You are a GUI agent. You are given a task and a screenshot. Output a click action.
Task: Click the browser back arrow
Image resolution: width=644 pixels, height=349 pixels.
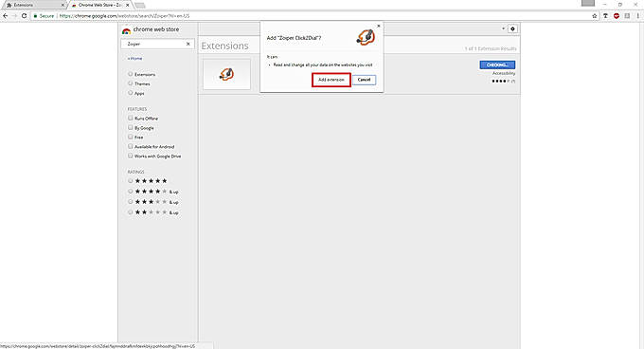pyautogui.click(x=6, y=15)
